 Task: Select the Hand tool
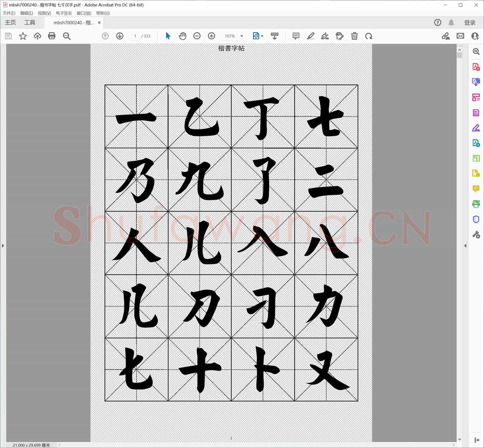(x=182, y=36)
